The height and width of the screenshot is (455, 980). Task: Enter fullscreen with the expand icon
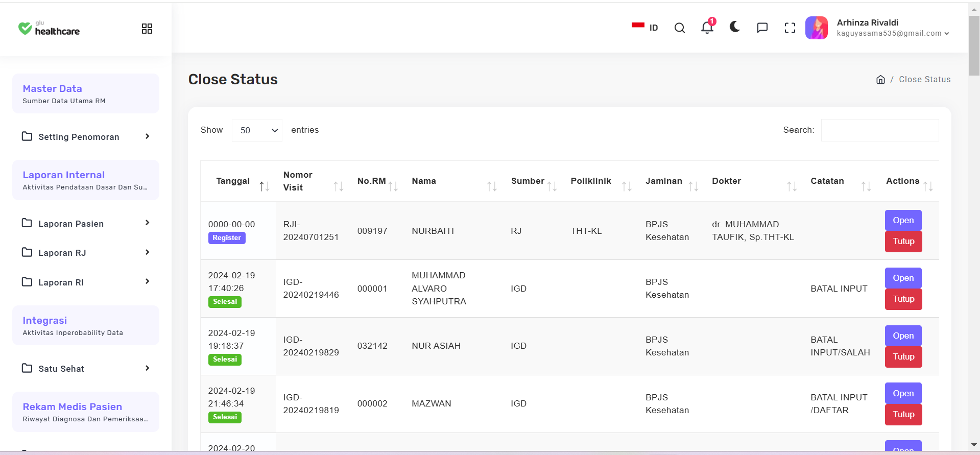(x=790, y=28)
